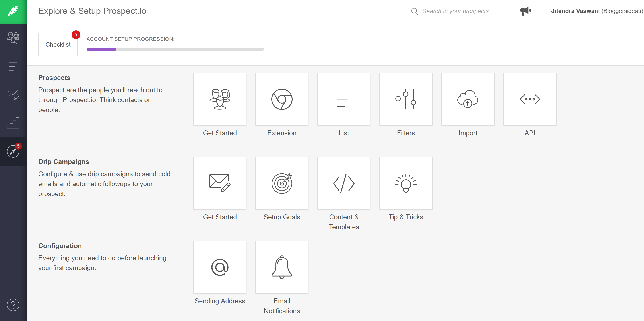Open Campaigns envelope icon in sidebar
The height and width of the screenshot is (321, 644).
click(13, 95)
